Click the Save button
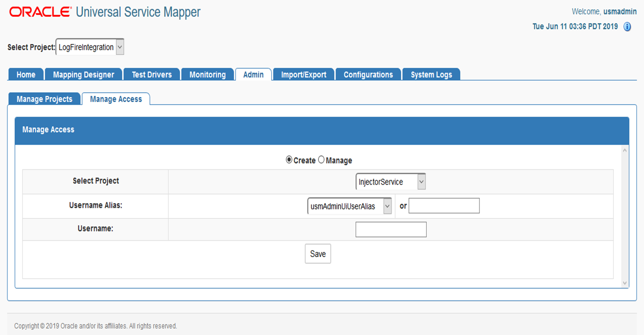644x335 pixels. tap(318, 254)
